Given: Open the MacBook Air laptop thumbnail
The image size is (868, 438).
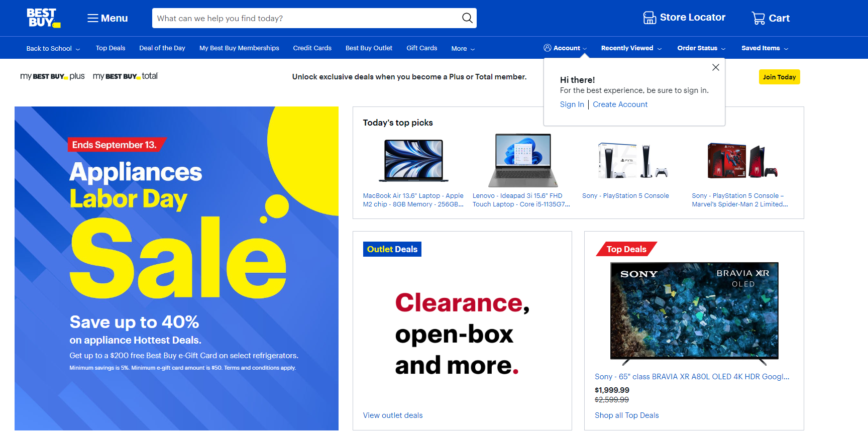Looking at the screenshot, I should click(x=413, y=161).
